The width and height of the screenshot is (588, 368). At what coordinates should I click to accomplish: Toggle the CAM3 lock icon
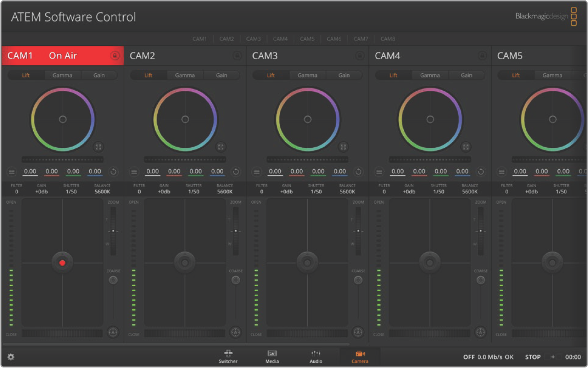(x=360, y=56)
